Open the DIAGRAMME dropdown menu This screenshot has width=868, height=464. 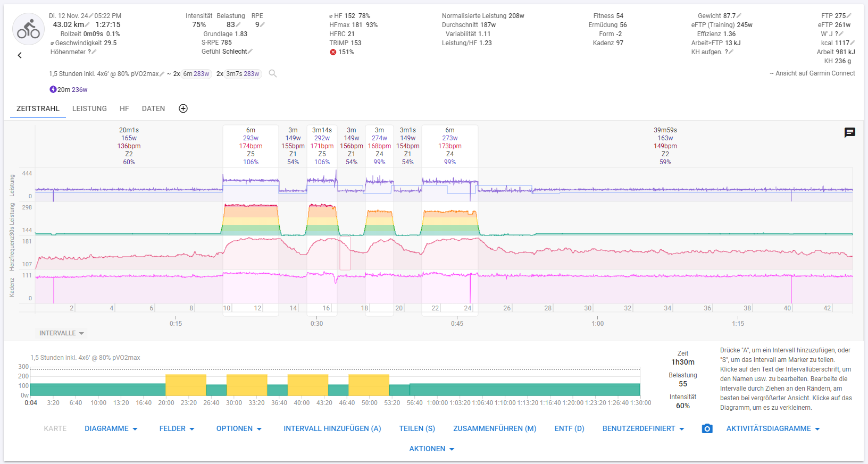coord(111,428)
